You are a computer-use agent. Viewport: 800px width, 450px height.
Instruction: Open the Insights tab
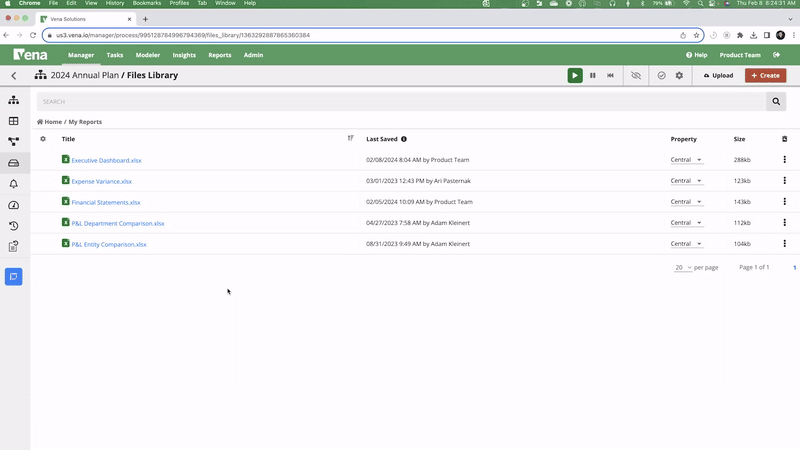click(x=184, y=55)
